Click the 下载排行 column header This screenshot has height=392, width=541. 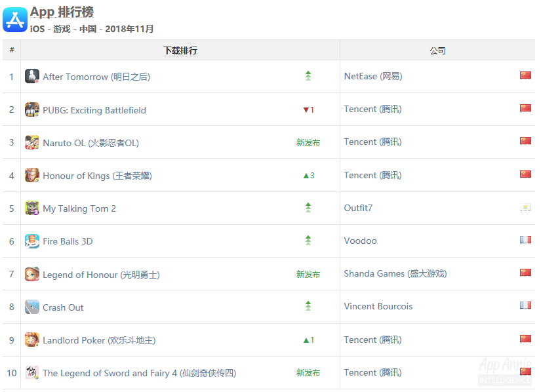click(180, 50)
